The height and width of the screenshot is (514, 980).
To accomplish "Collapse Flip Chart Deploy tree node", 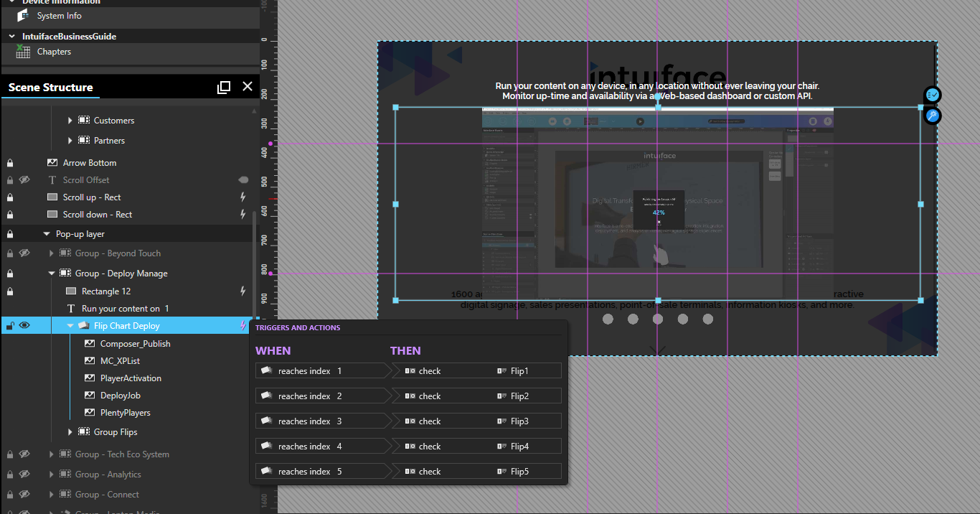I will (70, 325).
